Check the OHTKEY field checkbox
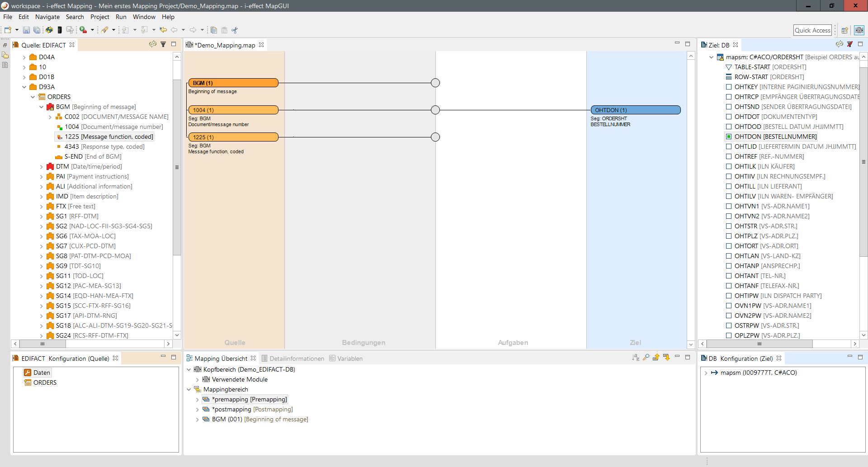The height and width of the screenshot is (467, 868). click(x=729, y=87)
